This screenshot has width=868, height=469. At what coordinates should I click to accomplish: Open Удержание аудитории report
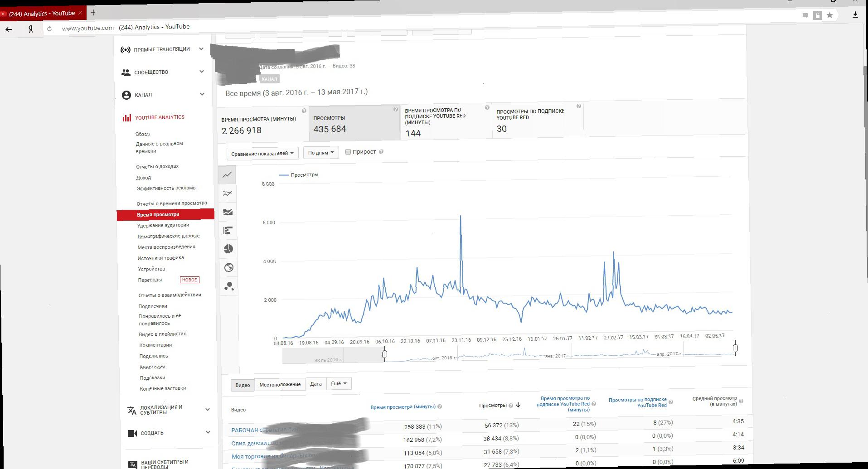pyautogui.click(x=163, y=225)
